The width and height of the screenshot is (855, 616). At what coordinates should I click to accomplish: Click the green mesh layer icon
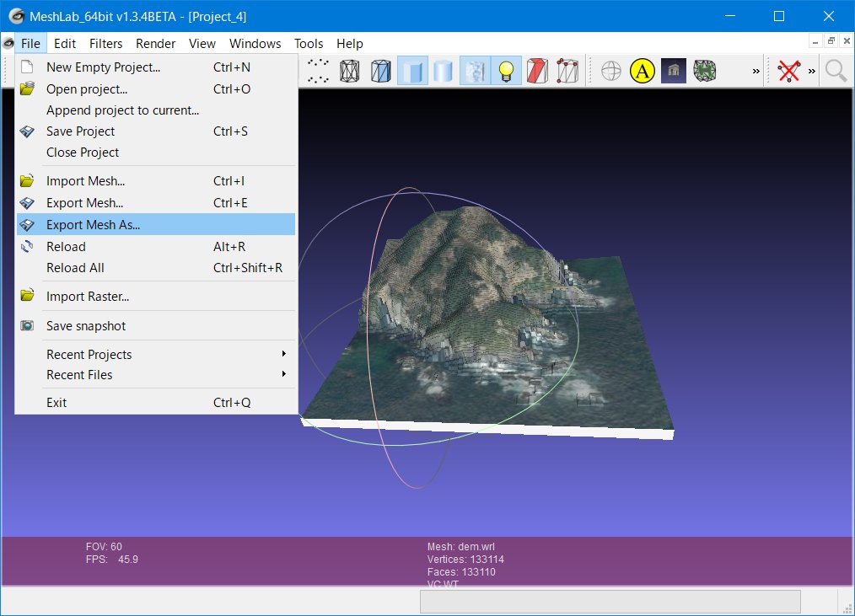705,71
